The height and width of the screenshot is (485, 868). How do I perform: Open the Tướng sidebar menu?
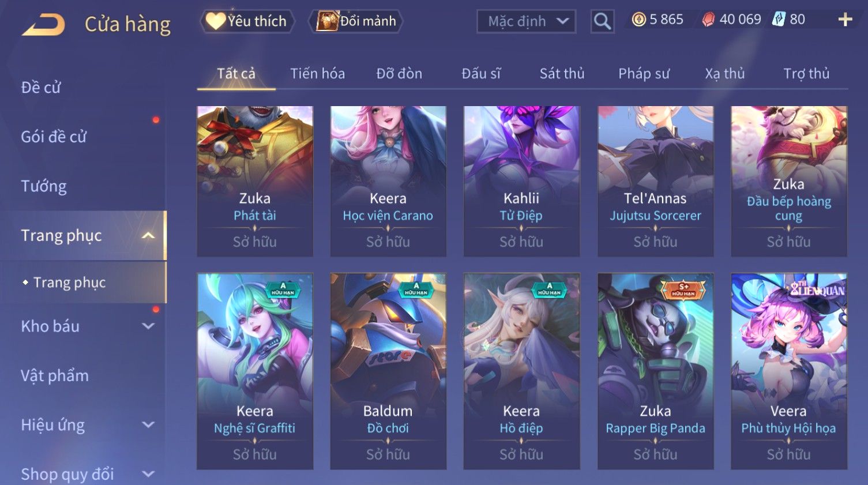click(44, 186)
